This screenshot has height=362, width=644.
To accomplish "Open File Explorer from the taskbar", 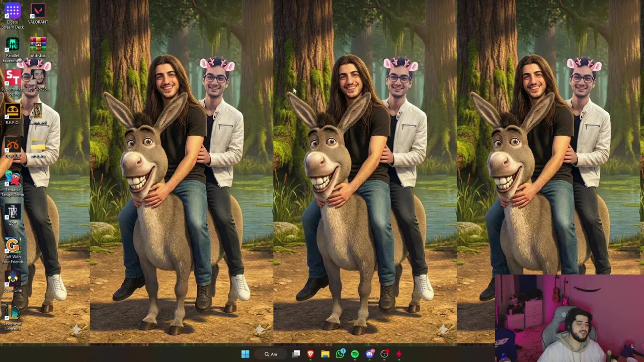I will pyautogui.click(x=325, y=354).
